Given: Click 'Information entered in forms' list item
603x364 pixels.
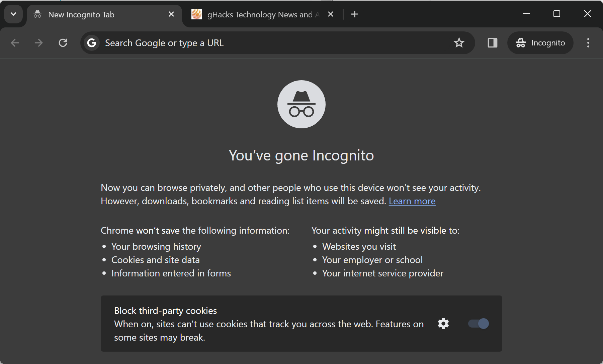Looking at the screenshot, I should pos(171,273).
